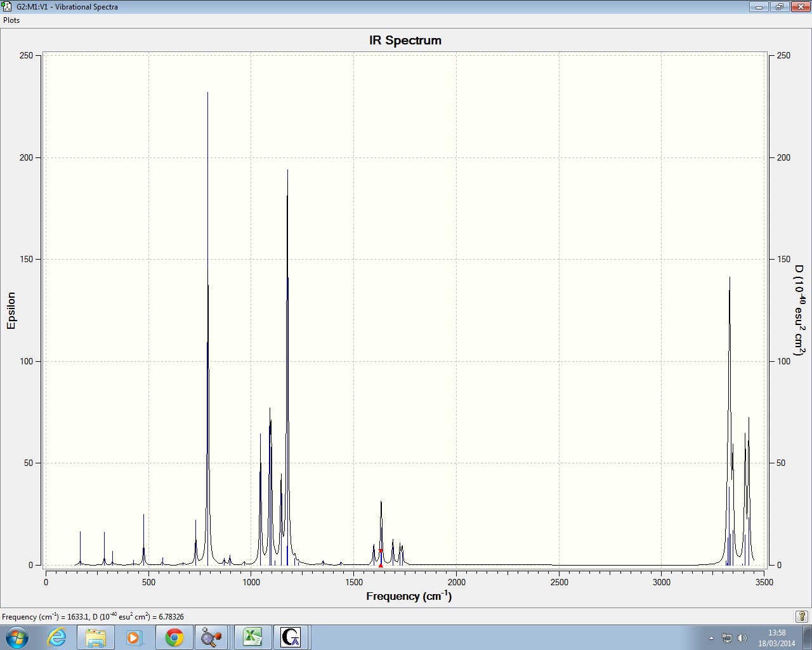Open Windows Explorer folder icon on taskbar

point(96,637)
